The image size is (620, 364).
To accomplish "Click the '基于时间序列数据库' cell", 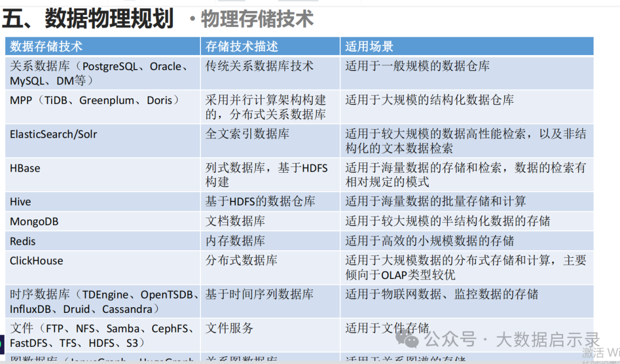I will coord(270,301).
